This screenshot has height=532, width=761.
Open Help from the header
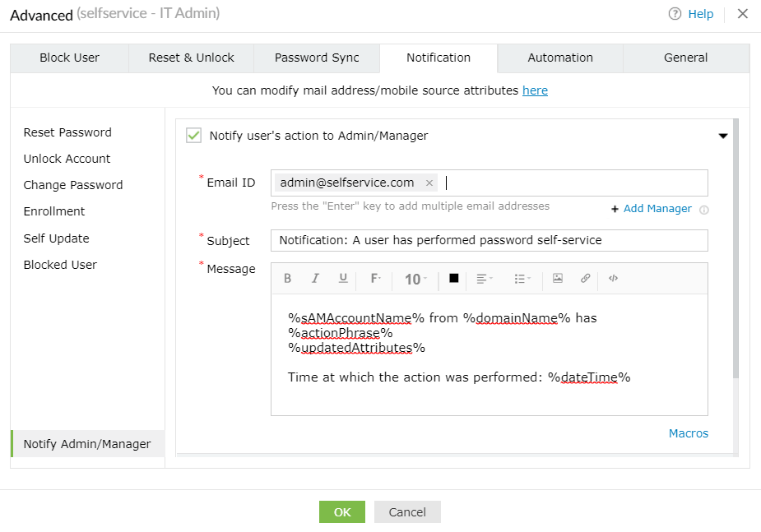tap(691, 14)
